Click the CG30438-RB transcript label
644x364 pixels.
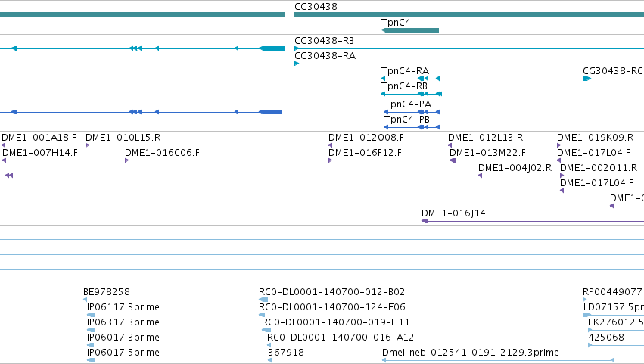324,41
